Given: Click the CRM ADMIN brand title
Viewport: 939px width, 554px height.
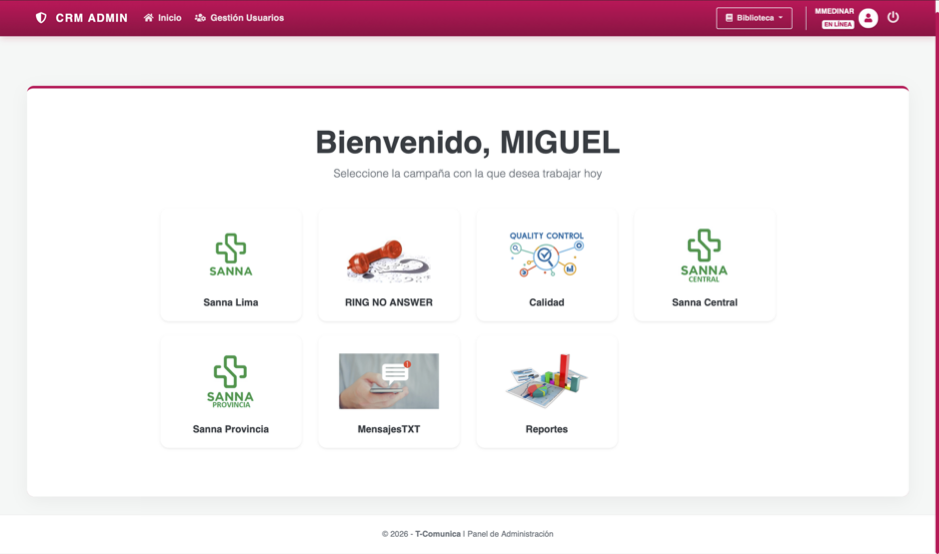Looking at the screenshot, I should [x=92, y=18].
